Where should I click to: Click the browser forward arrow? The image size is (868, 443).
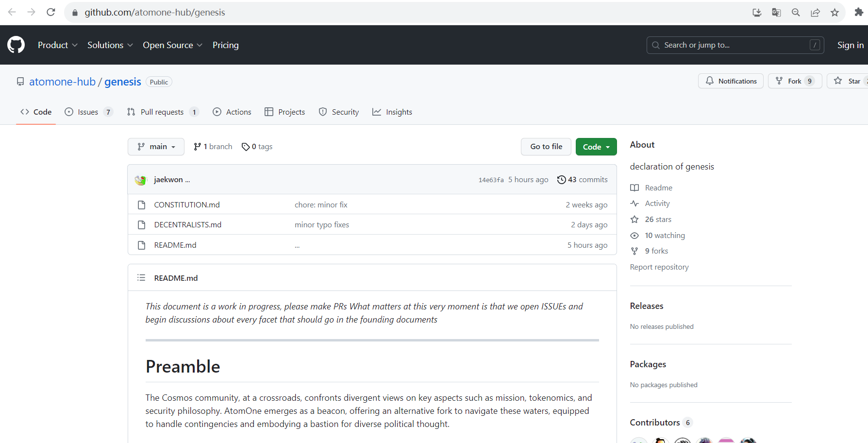[x=32, y=12]
